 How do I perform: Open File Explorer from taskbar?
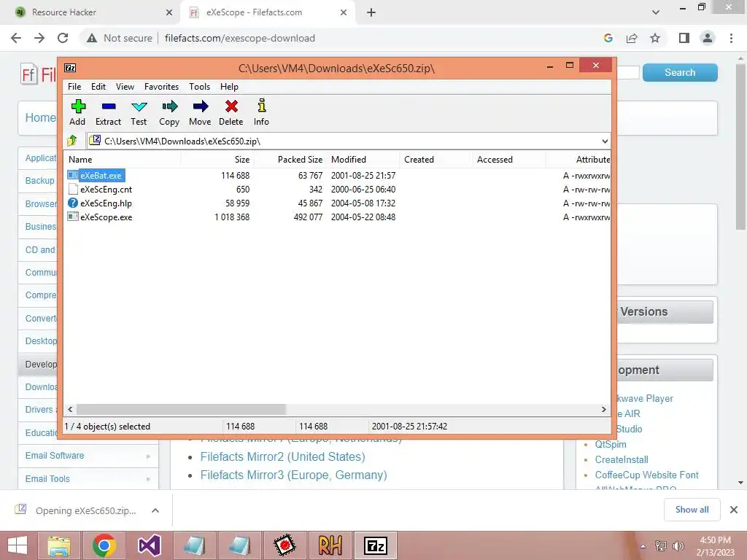pos(59,545)
